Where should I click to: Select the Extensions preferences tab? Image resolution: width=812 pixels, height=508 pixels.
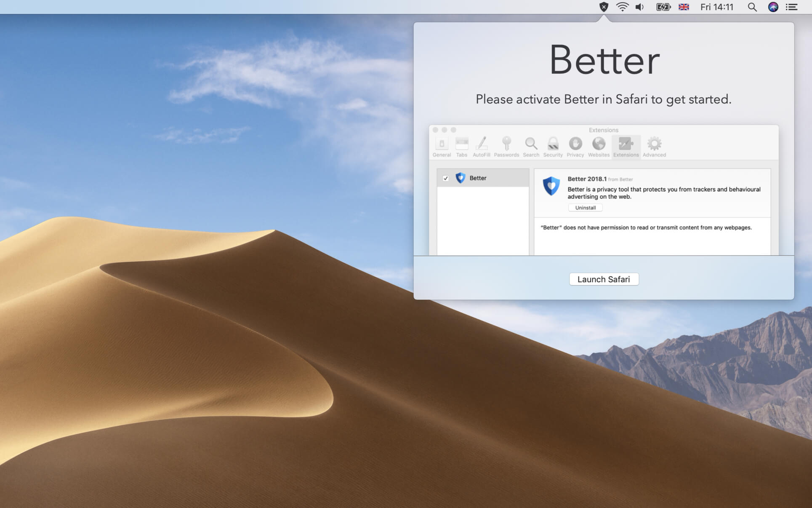(x=626, y=147)
